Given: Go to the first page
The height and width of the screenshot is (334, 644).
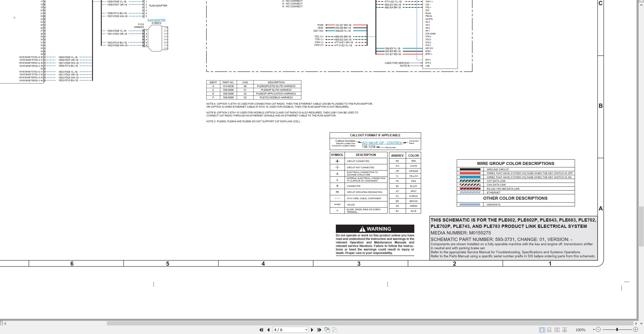Looking at the screenshot, I should [x=261, y=330].
